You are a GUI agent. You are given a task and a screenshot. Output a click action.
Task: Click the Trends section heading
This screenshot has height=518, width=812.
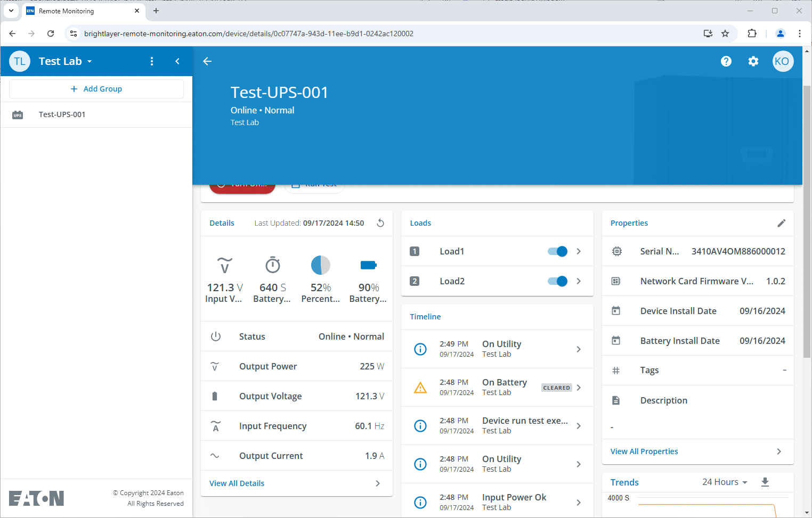click(x=624, y=482)
